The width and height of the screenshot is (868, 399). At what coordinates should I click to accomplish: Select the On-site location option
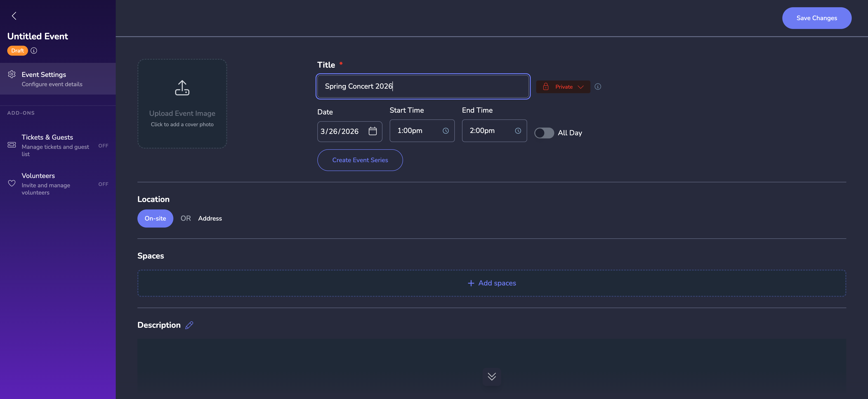(155, 218)
